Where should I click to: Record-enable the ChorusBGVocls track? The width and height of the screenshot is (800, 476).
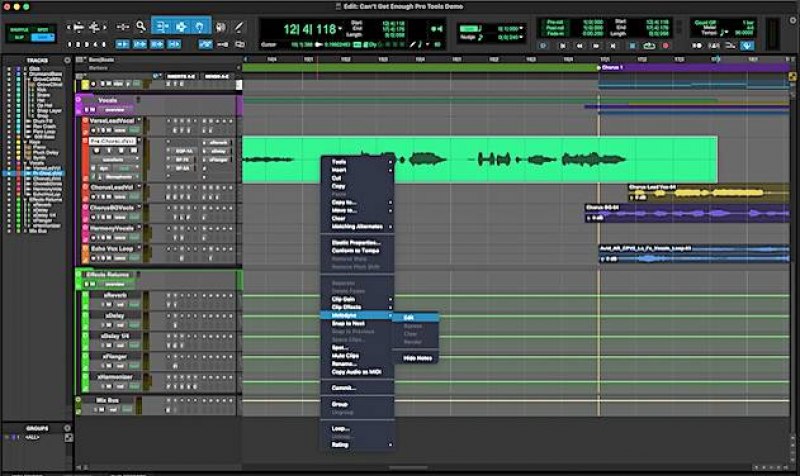[94, 217]
